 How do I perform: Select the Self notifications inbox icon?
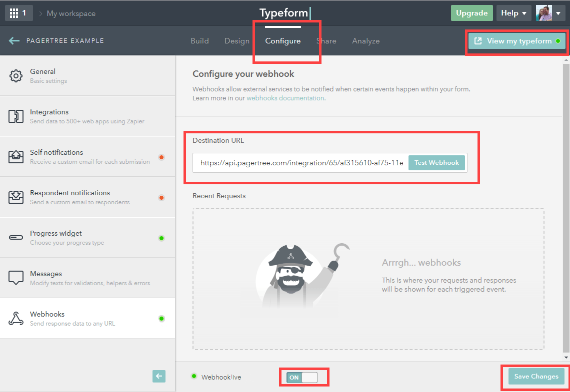coord(16,157)
